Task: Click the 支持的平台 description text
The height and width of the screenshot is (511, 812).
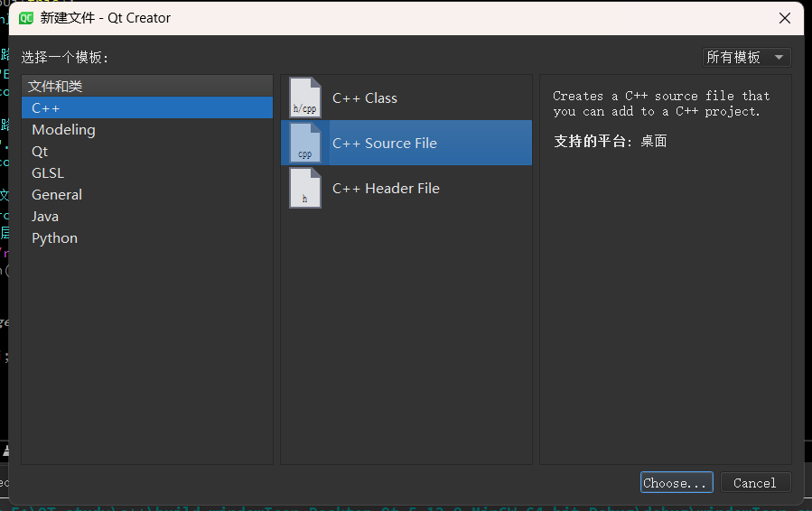Action: [x=610, y=141]
